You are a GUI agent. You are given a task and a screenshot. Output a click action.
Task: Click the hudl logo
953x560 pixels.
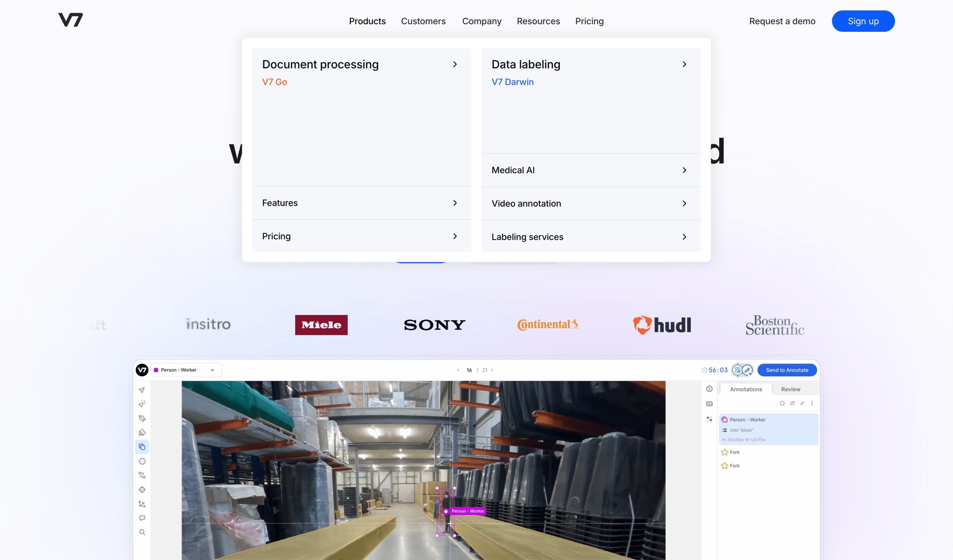pos(662,325)
